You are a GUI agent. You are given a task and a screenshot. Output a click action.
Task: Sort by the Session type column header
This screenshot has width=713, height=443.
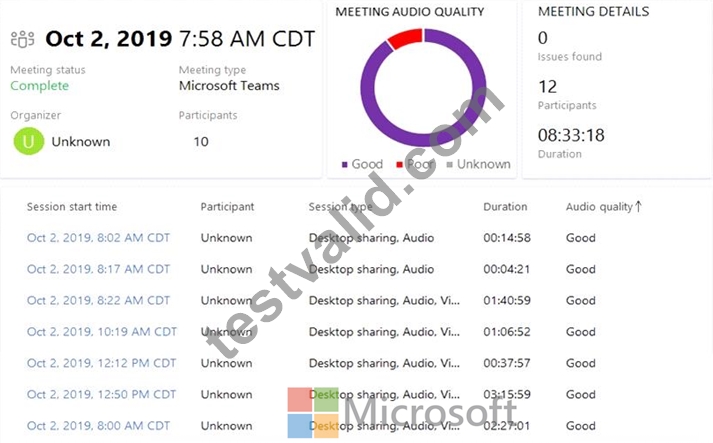pyautogui.click(x=341, y=207)
